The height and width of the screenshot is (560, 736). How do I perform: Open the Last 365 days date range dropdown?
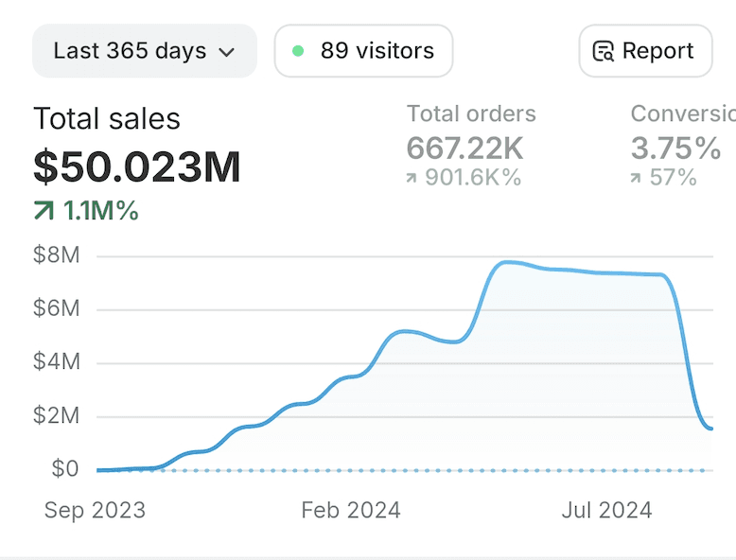(145, 51)
